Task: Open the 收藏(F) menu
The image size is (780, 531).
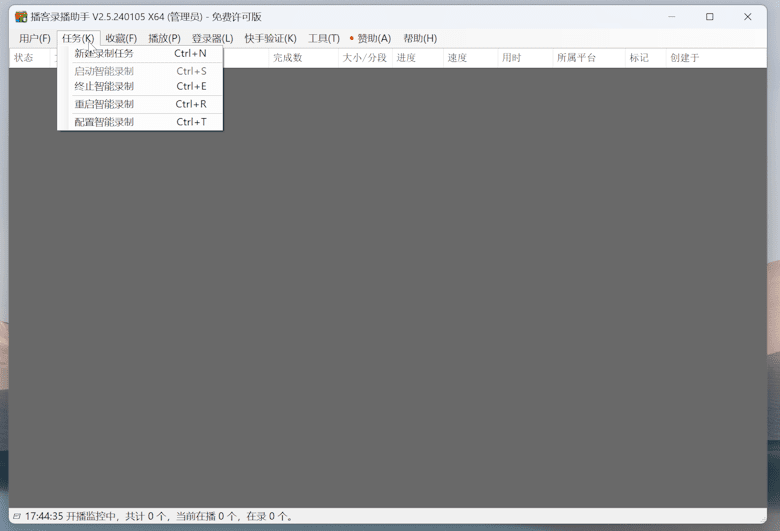Action: 121,38
